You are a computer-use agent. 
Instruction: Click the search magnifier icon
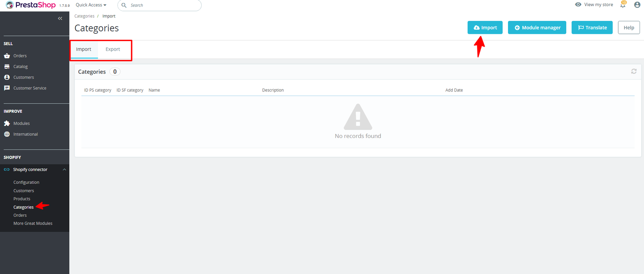pyautogui.click(x=124, y=5)
